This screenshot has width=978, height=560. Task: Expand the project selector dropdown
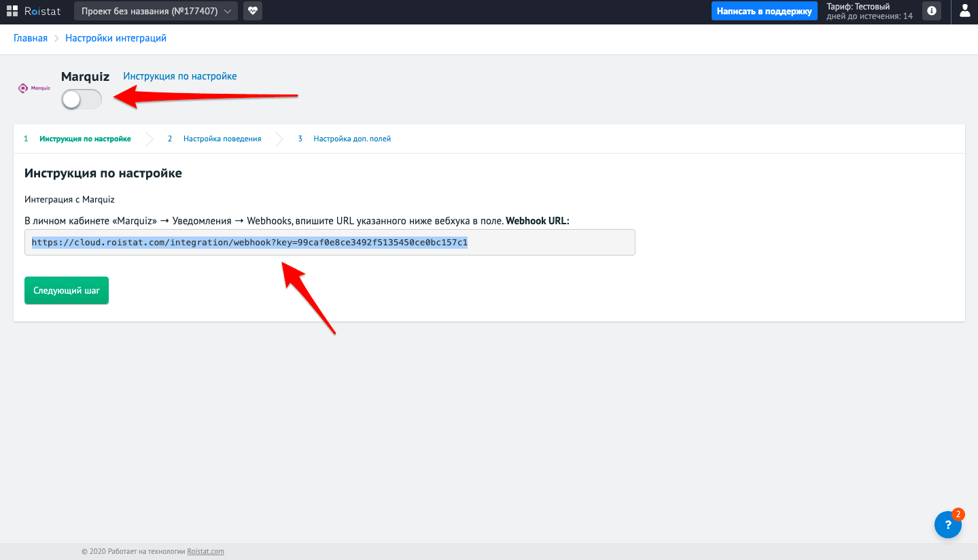pos(156,11)
